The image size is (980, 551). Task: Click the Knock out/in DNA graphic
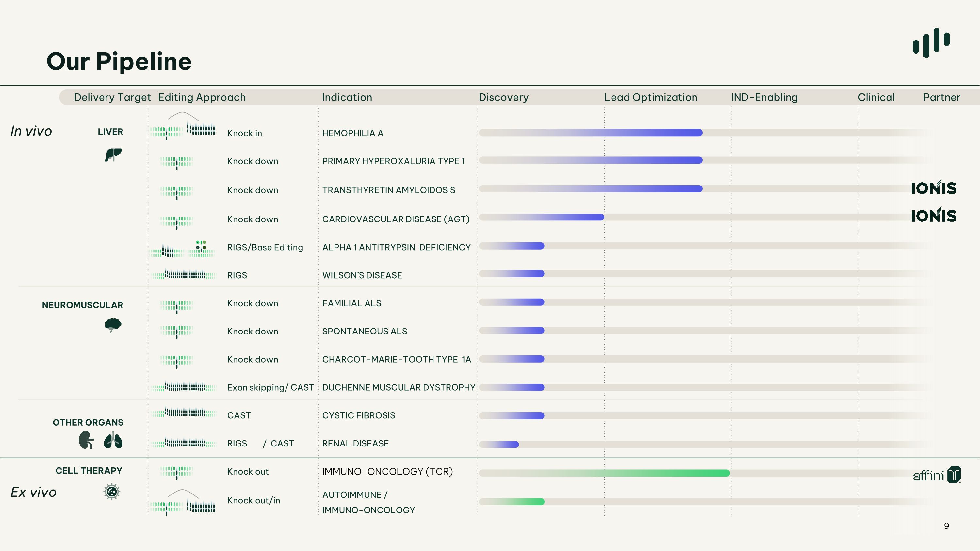[183, 502]
